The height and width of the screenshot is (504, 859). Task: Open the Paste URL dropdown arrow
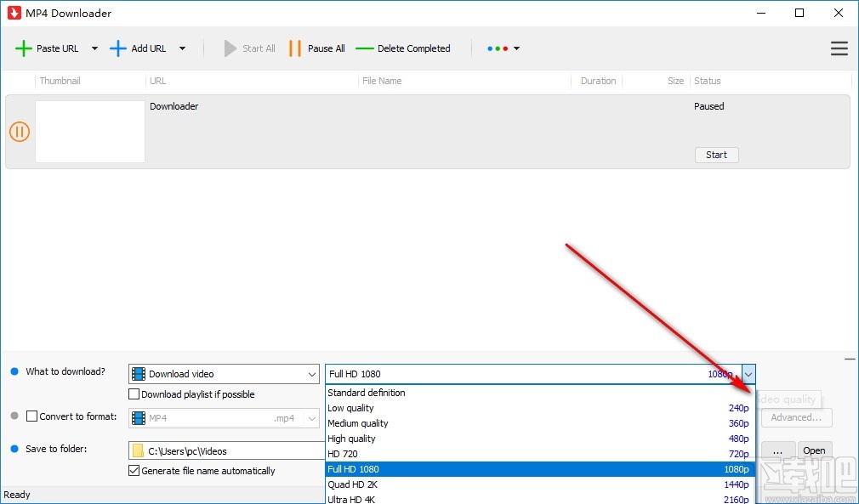[x=94, y=48]
